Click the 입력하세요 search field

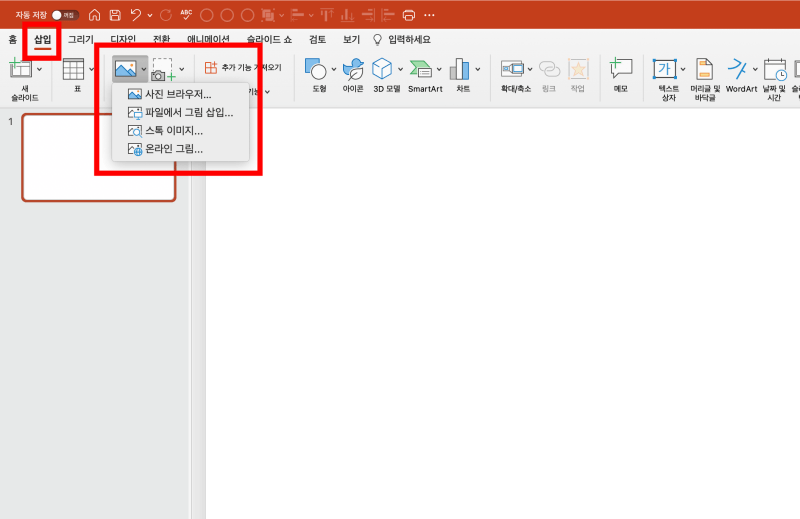point(409,39)
